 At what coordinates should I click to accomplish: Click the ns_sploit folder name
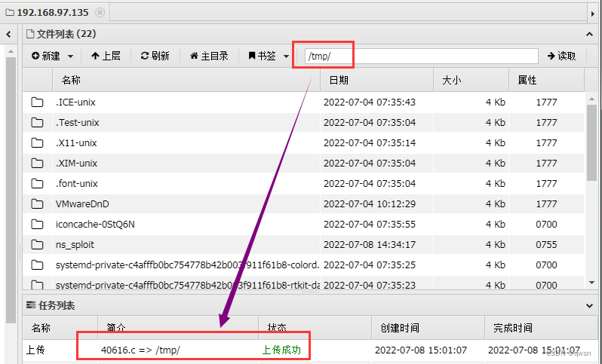tap(75, 245)
